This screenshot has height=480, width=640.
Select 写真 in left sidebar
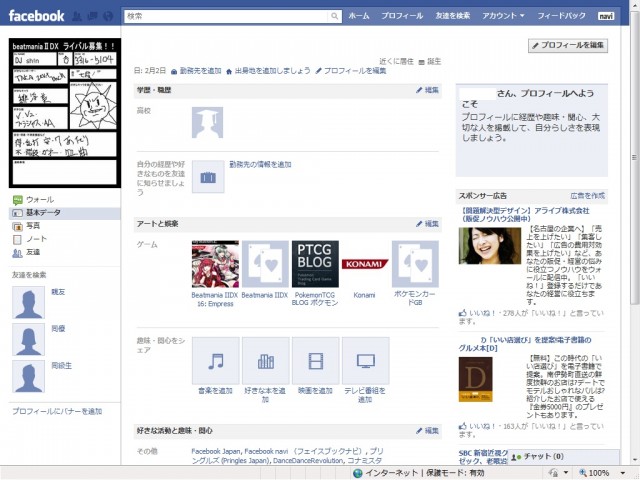click(x=33, y=226)
